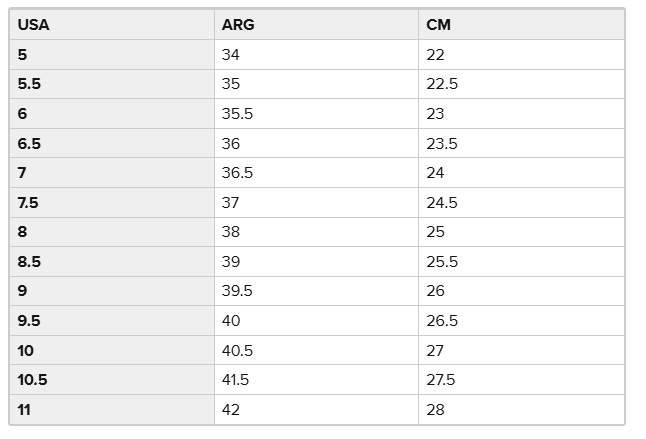
Task: Click the 24 CM cell
Action: pyautogui.click(x=435, y=173)
